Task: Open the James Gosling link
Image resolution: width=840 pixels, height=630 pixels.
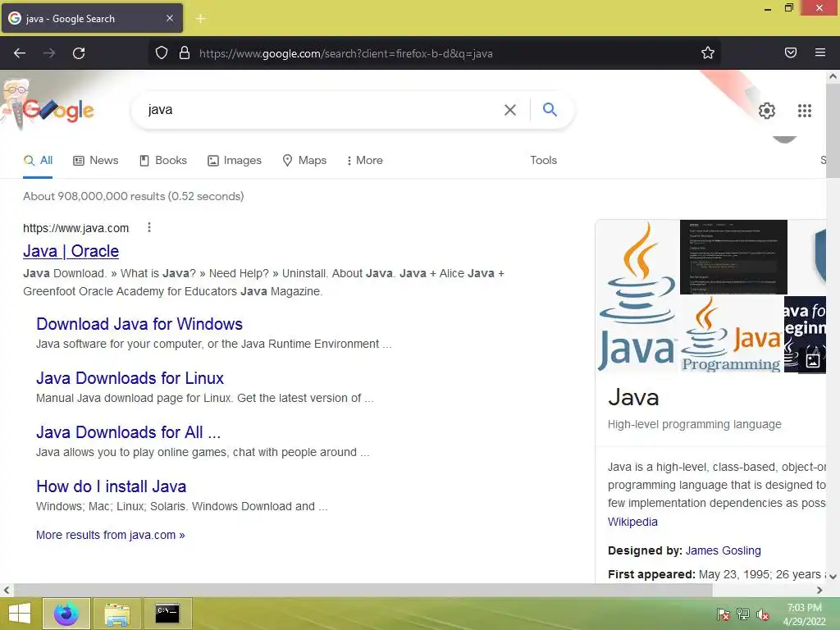Action: coord(723,550)
